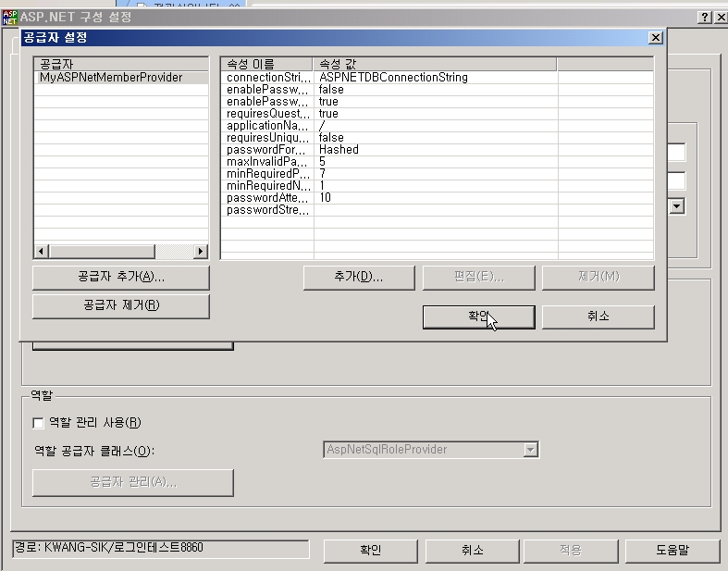728x571 pixels.
Task: Click 공급자 관리(A)... in roles section
Action: [x=133, y=483]
